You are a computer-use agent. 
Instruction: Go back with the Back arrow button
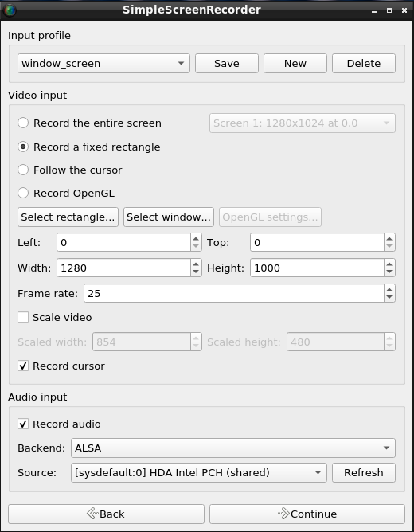click(x=106, y=514)
